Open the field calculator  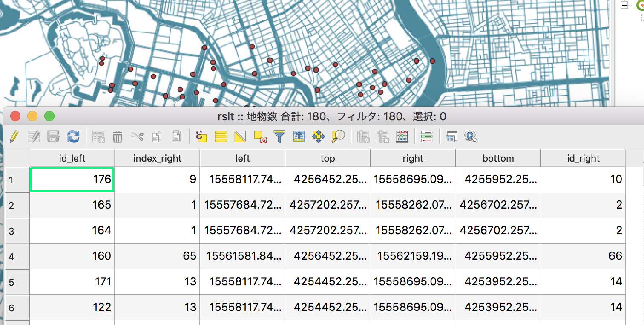tap(402, 136)
